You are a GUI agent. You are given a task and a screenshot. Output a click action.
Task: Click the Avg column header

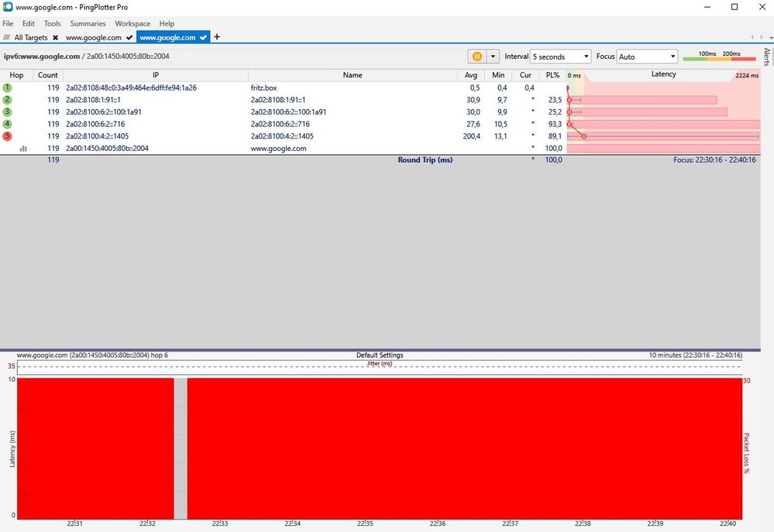471,75
